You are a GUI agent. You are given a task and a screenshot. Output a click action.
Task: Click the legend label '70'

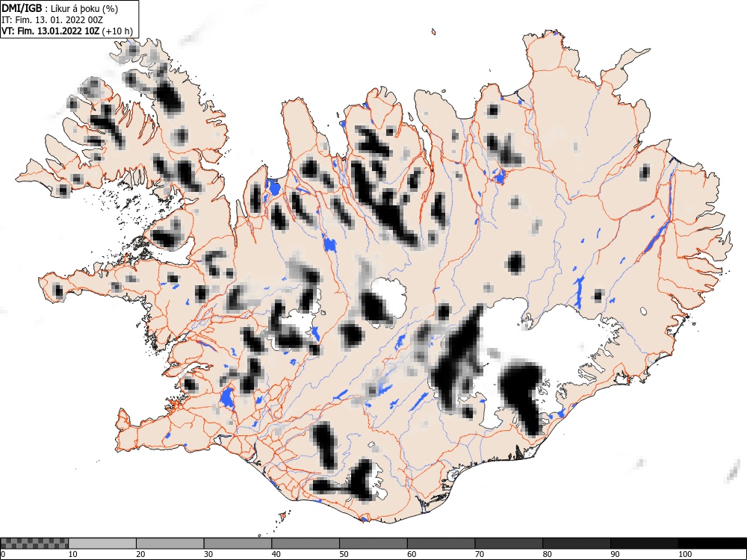[479, 554]
